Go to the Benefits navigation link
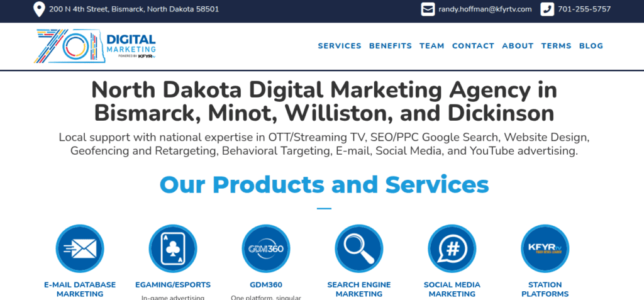This screenshot has width=644, height=300. tap(391, 46)
